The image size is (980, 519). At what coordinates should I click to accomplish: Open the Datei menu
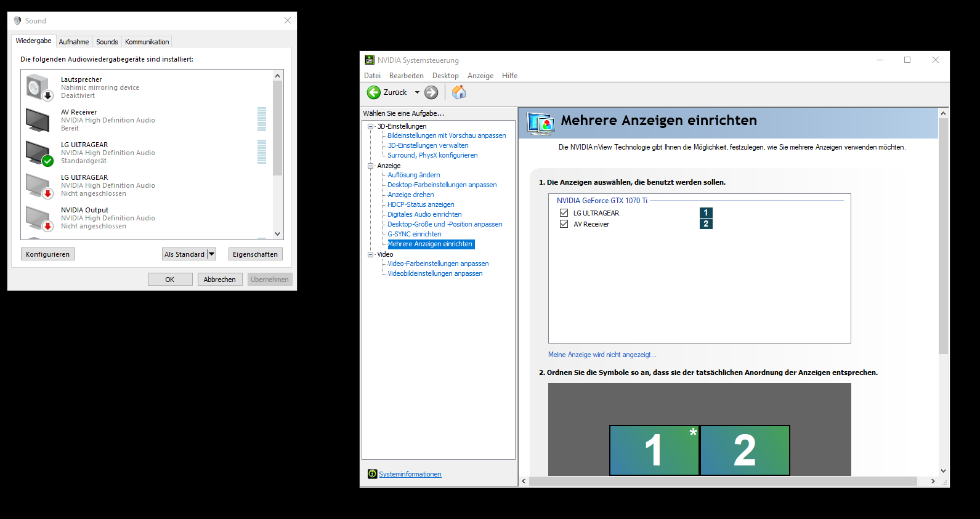[x=372, y=76]
